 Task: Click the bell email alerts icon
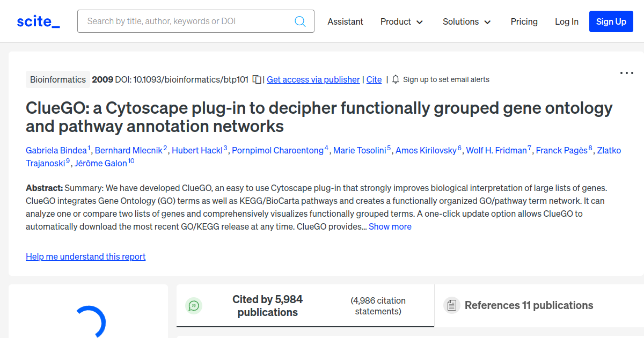(396, 79)
